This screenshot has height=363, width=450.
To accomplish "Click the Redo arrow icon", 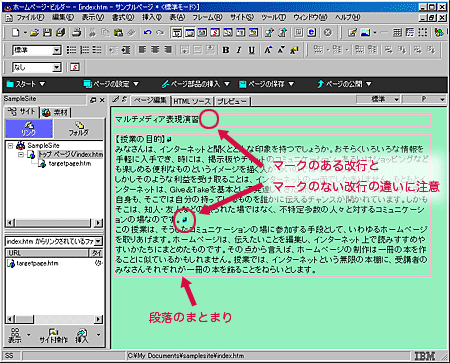I will pyautogui.click(x=160, y=32).
